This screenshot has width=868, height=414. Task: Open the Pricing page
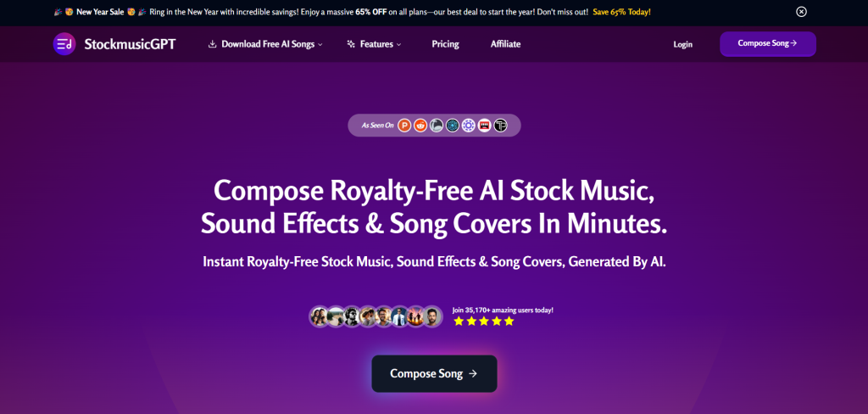[x=445, y=44]
